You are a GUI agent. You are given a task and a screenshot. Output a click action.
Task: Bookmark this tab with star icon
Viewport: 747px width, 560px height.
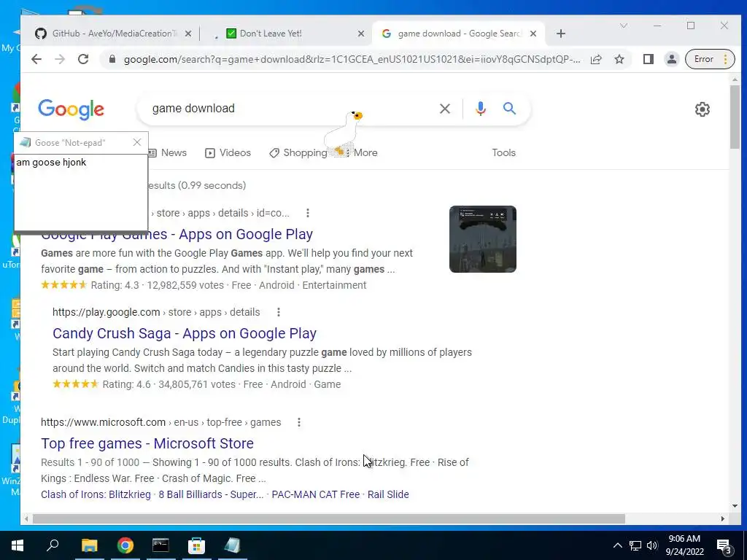(x=619, y=59)
